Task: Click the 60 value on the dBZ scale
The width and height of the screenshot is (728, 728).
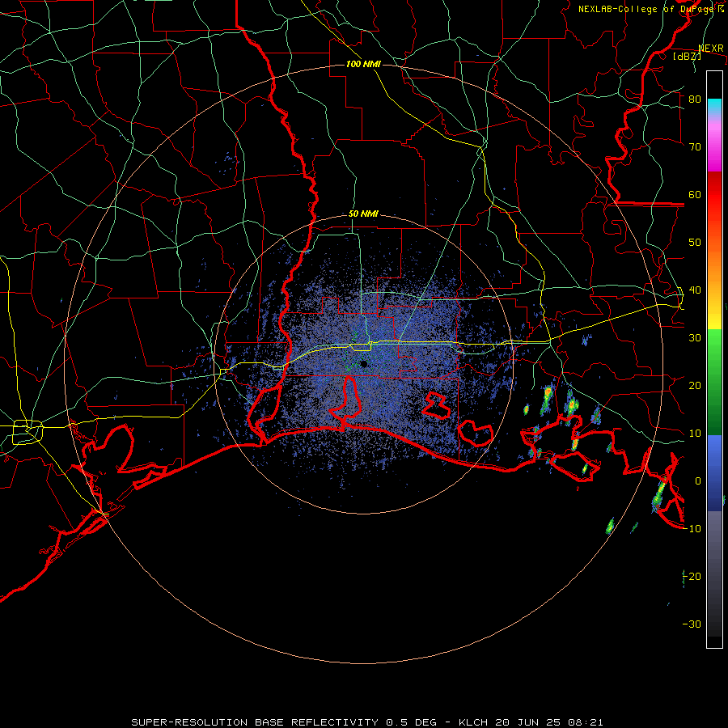Action: click(x=695, y=194)
